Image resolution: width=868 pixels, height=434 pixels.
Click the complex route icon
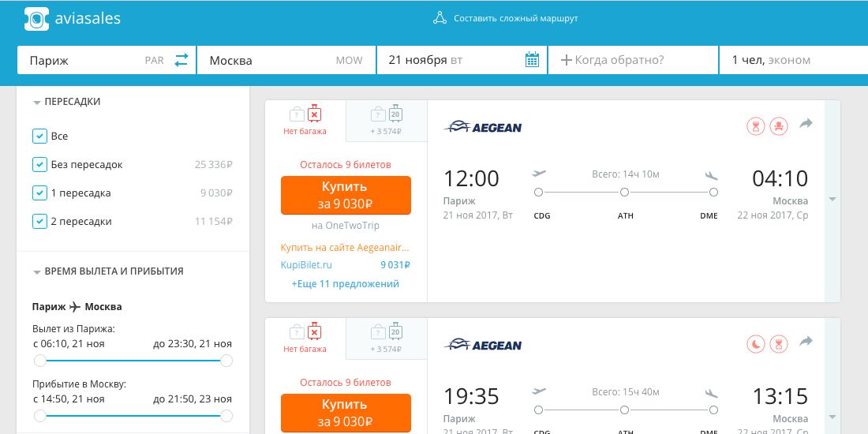click(x=440, y=18)
